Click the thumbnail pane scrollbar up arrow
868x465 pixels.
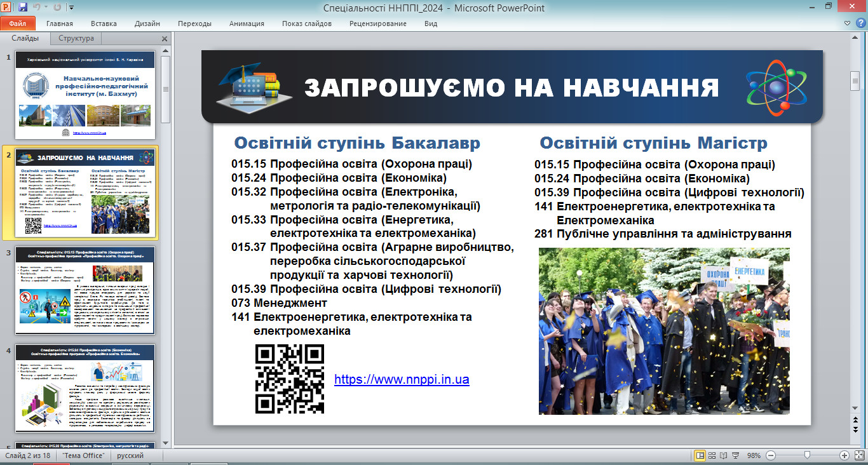click(165, 51)
